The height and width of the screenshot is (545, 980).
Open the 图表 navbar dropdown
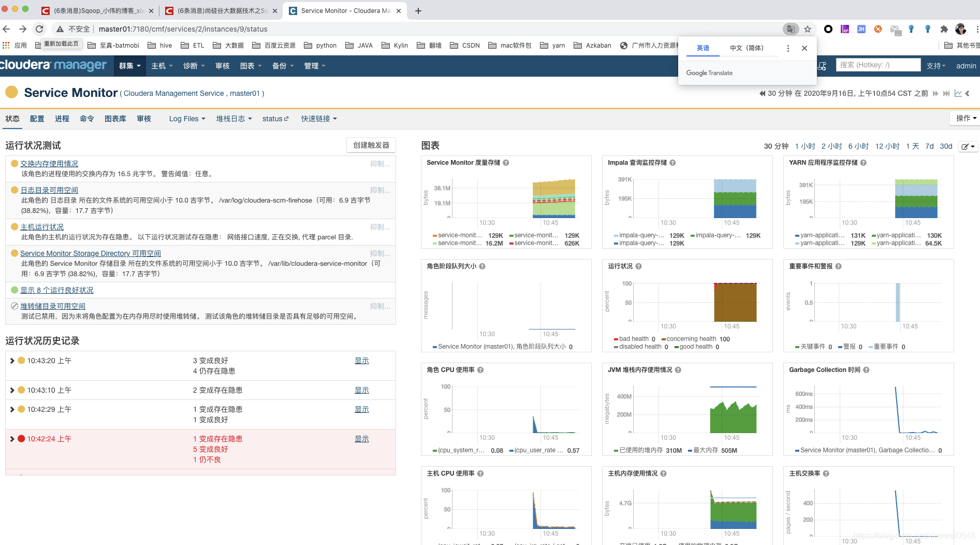pos(251,66)
